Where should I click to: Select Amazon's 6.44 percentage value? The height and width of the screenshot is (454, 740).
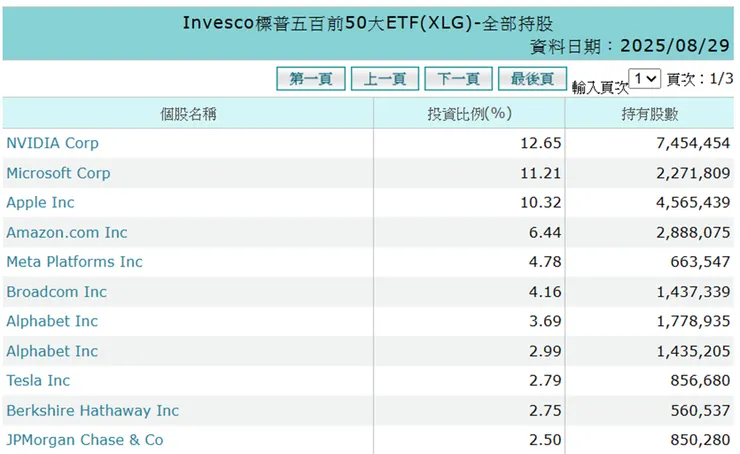[545, 233]
